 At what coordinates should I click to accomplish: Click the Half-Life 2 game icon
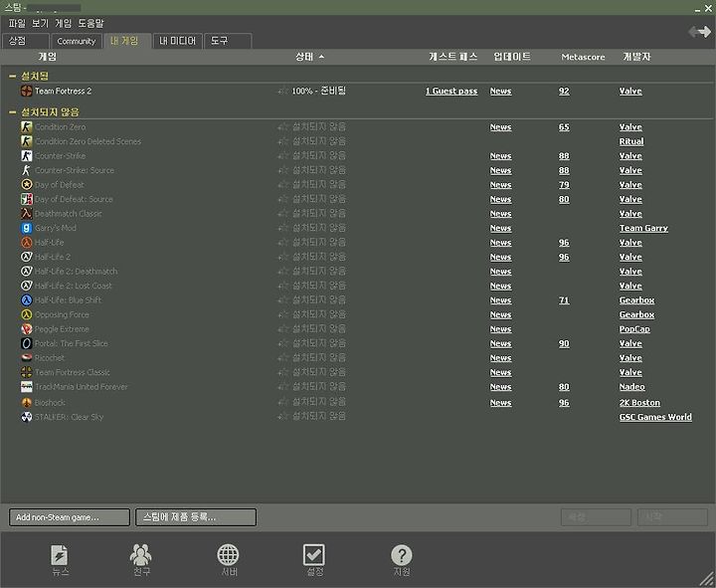tap(27, 257)
